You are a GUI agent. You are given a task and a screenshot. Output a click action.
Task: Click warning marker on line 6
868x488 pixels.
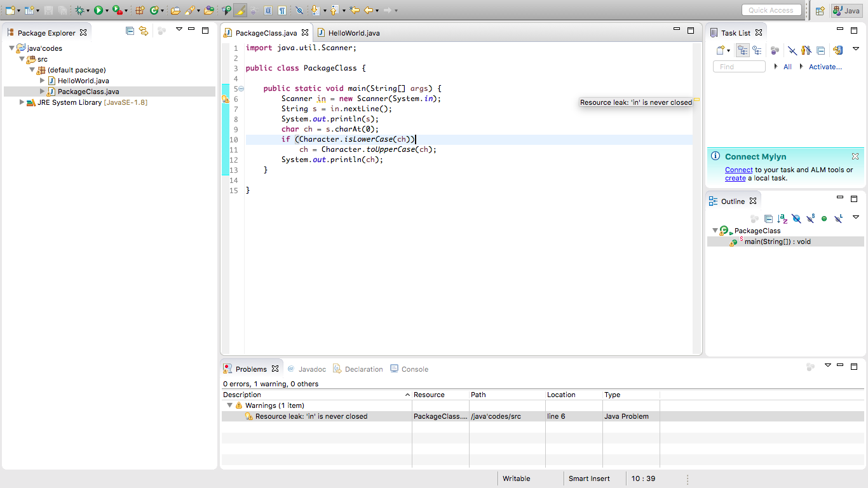click(225, 98)
